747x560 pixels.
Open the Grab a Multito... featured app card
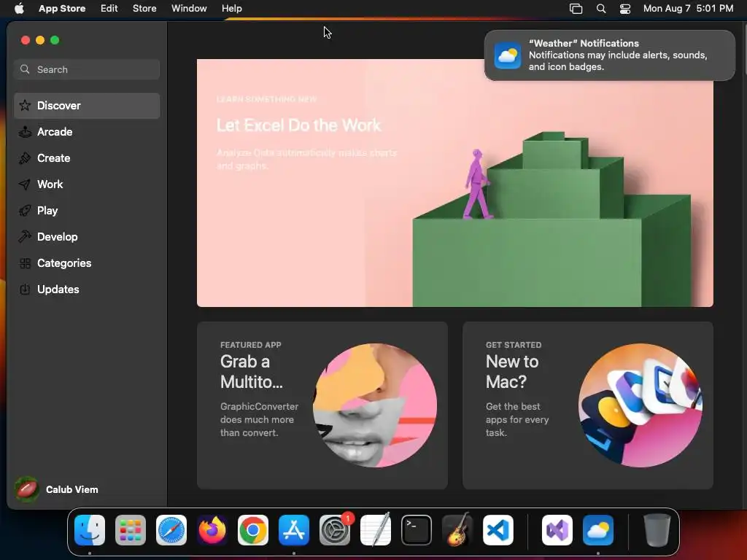pos(322,405)
